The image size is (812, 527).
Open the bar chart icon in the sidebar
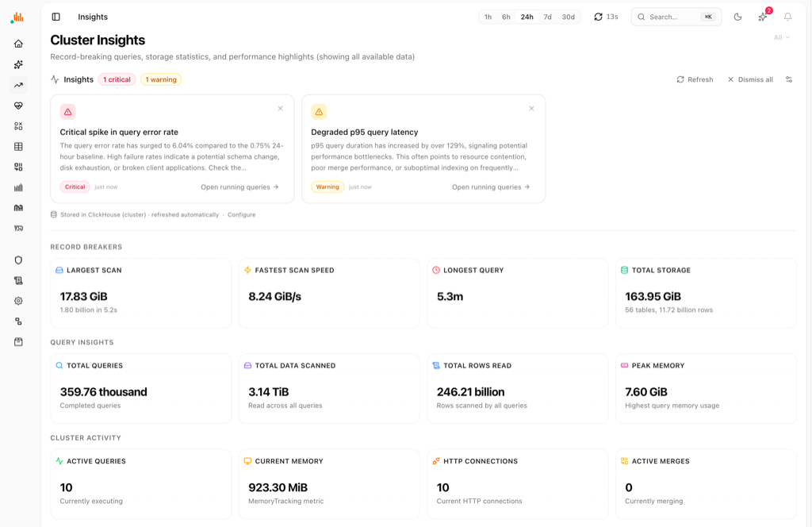18,187
